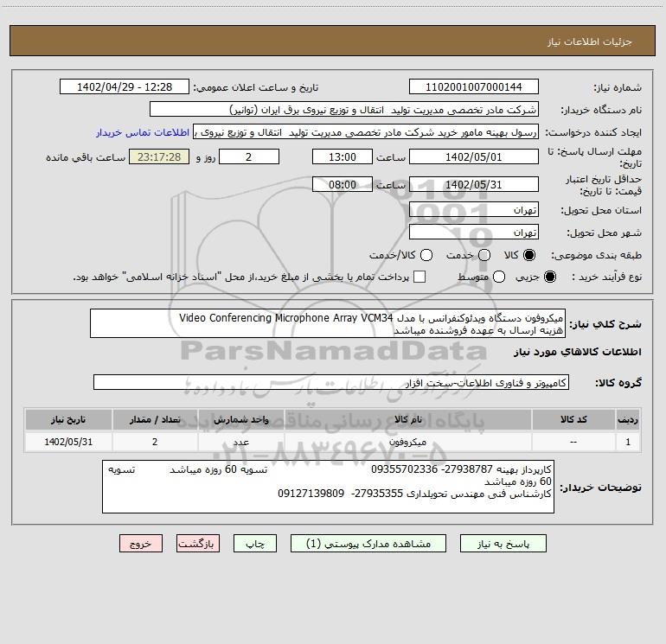Click the response deadline time 13:00
Image resolution: width=666 pixels, height=644 pixels.
click(343, 156)
